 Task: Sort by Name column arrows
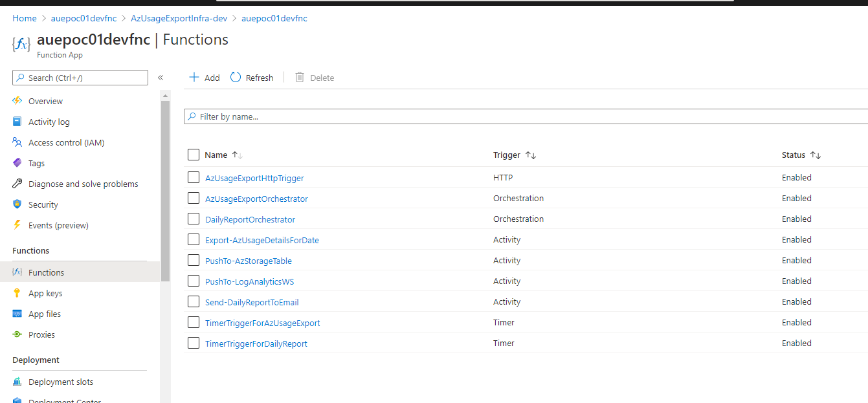(237, 155)
